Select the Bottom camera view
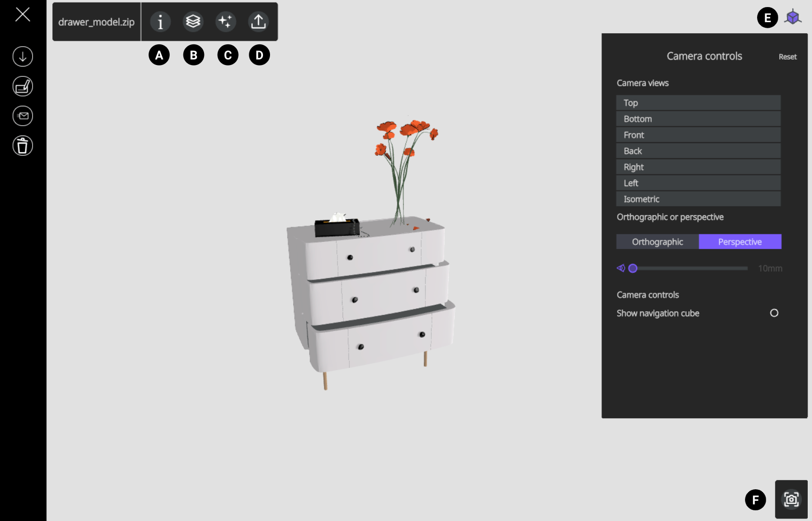Screen dimensions: 812x521 point(698,119)
